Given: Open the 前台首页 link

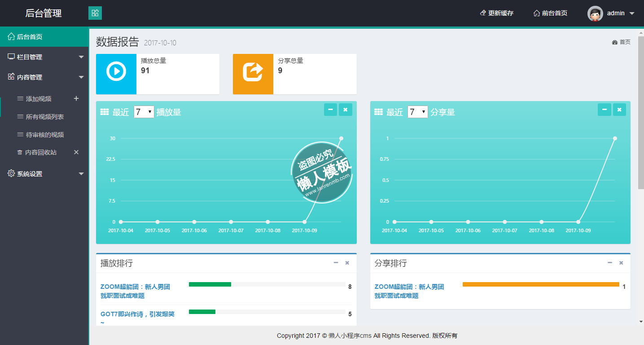Looking at the screenshot, I should click(x=550, y=13).
